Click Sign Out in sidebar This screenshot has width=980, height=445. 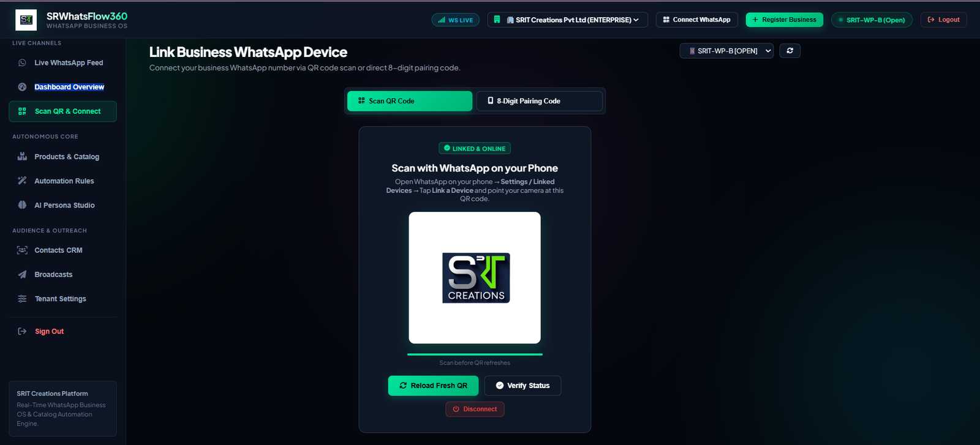click(x=62, y=331)
